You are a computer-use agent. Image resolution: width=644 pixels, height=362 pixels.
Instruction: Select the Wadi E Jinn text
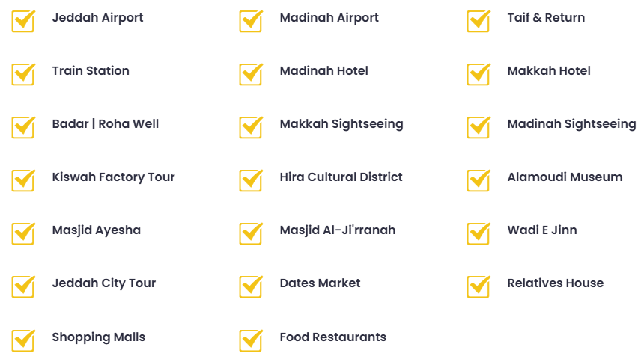541,230
